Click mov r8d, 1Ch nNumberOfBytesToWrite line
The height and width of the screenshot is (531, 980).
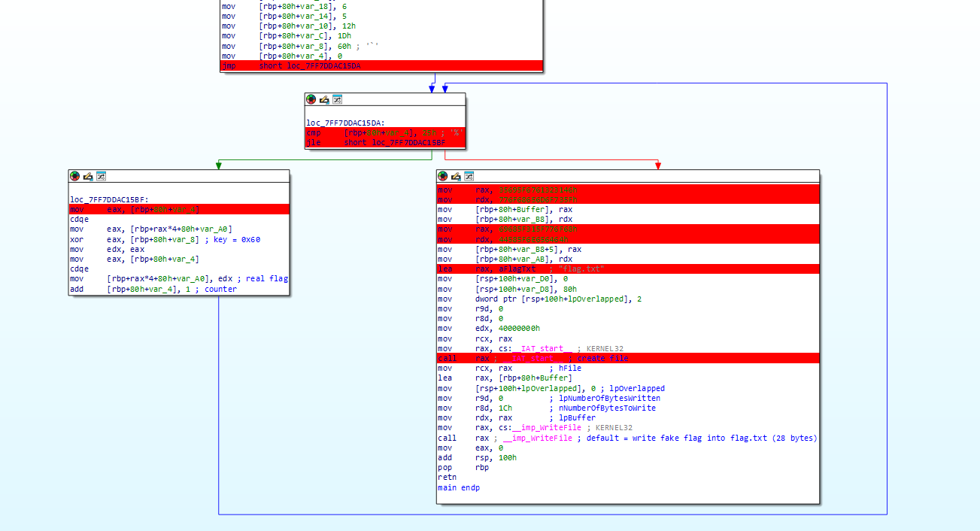pos(547,408)
